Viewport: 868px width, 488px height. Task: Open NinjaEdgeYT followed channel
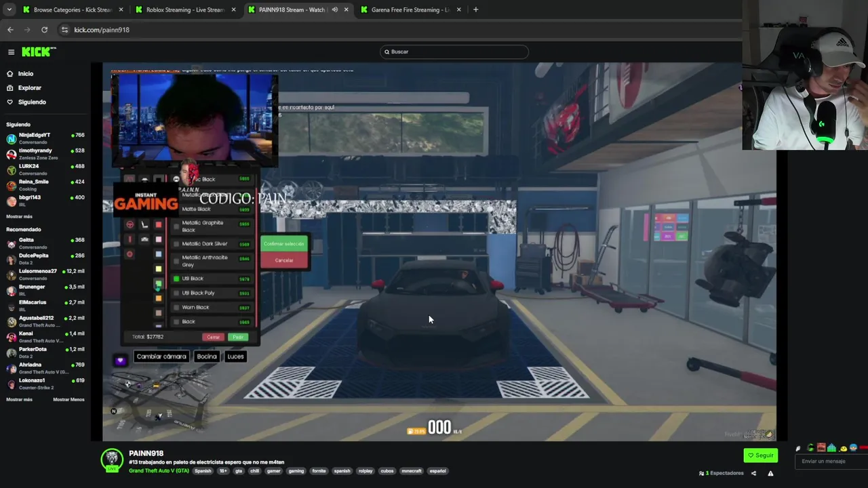coord(45,138)
